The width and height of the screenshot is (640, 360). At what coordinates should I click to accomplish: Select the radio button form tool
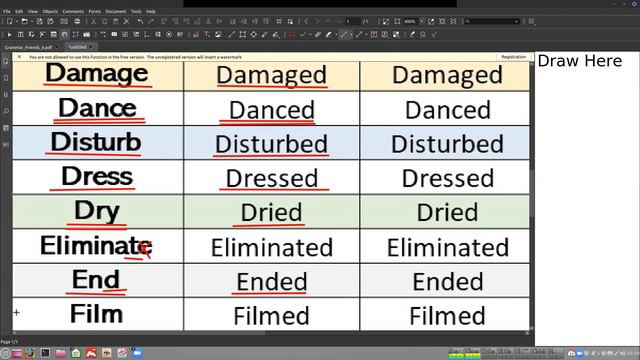click(x=169, y=35)
